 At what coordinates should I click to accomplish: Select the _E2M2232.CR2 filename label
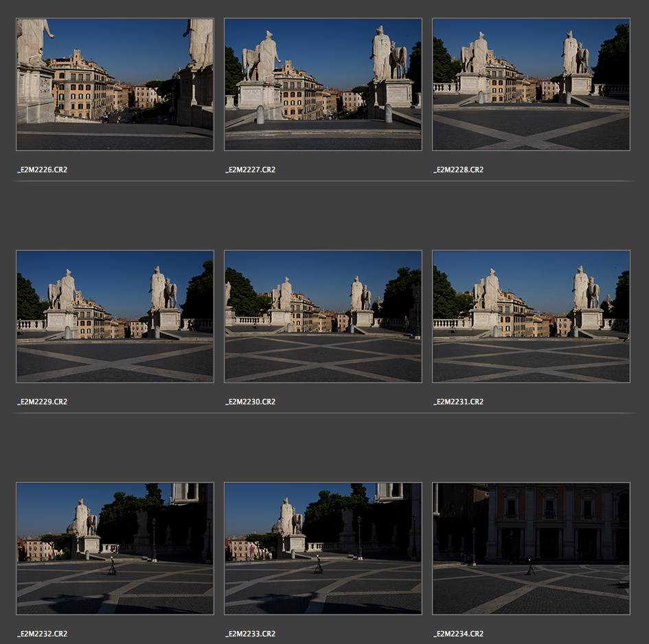[43, 634]
